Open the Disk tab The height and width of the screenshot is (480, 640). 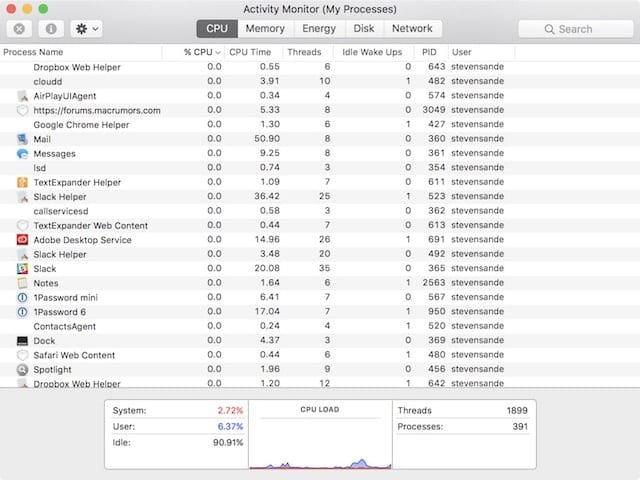tap(364, 29)
